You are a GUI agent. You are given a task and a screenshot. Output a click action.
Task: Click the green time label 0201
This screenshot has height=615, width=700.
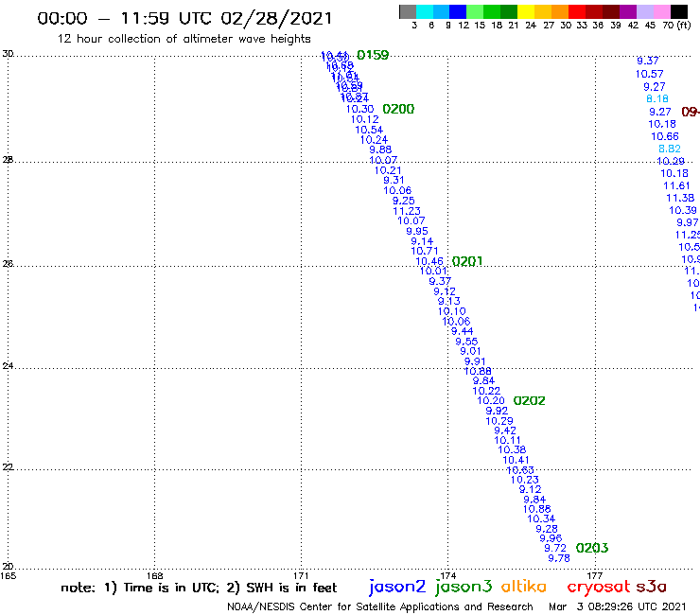pyautogui.click(x=467, y=261)
